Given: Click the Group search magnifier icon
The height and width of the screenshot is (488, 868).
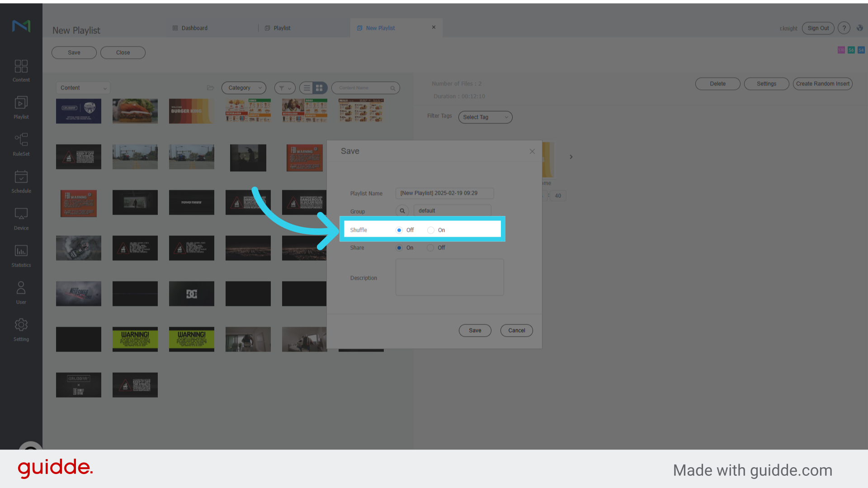Looking at the screenshot, I should tap(402, 211).
